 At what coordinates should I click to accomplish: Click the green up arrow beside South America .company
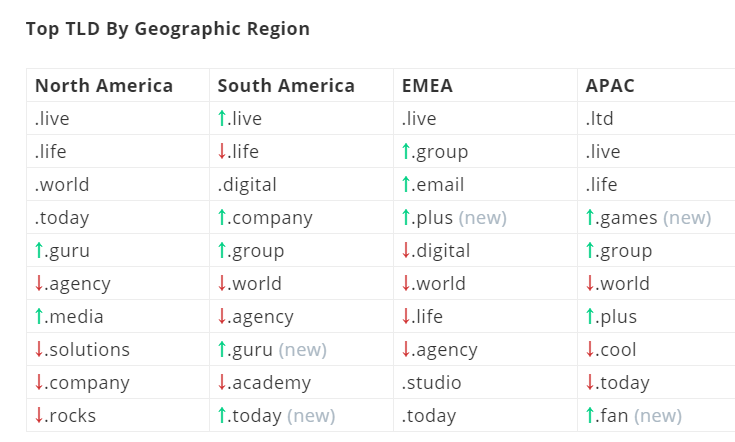click(222, 217)
